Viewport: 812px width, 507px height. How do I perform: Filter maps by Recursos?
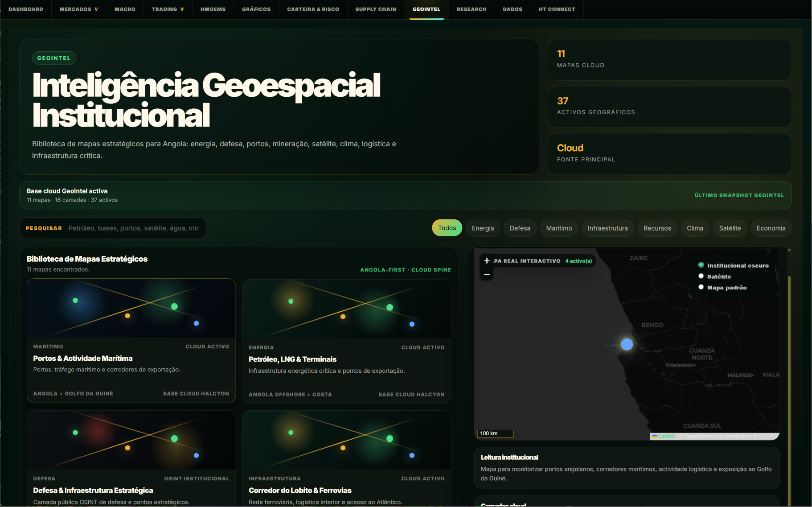click(x=657, y=228)
